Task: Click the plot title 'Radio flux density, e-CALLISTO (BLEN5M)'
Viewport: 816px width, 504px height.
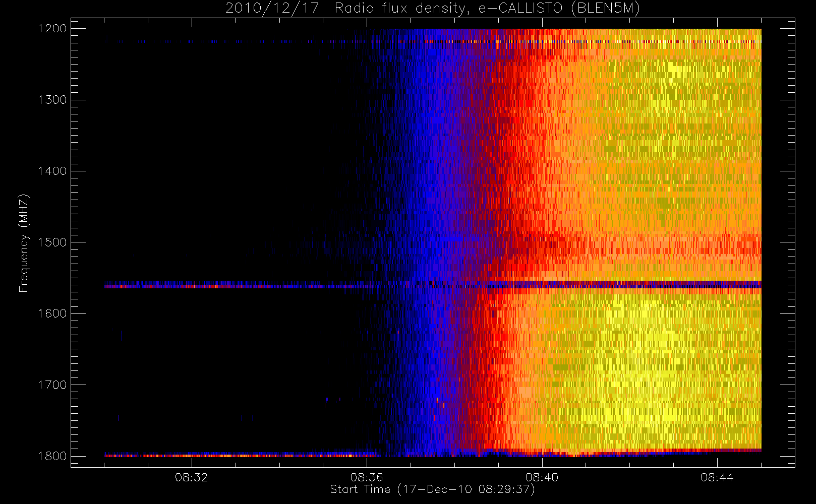Action: tap(487, 9)
